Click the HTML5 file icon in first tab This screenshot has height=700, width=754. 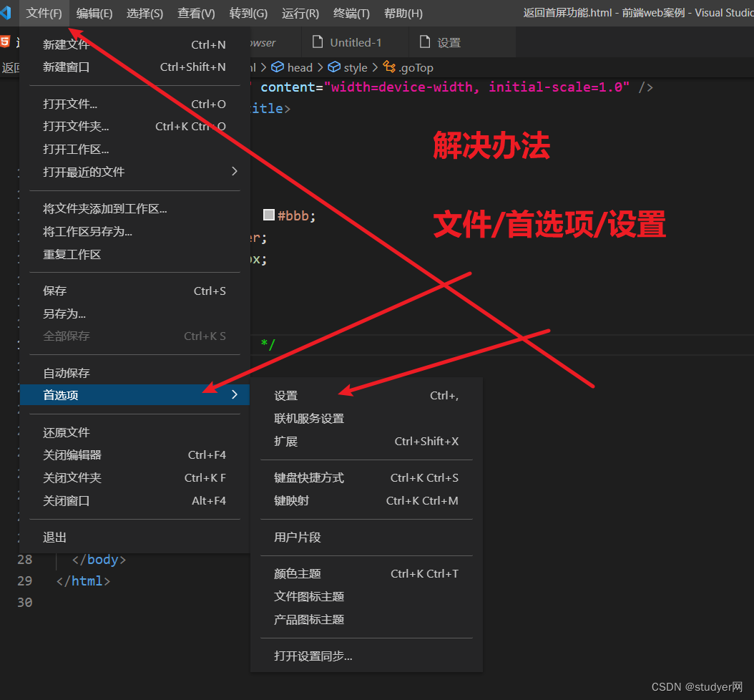[x=6, y=42]
